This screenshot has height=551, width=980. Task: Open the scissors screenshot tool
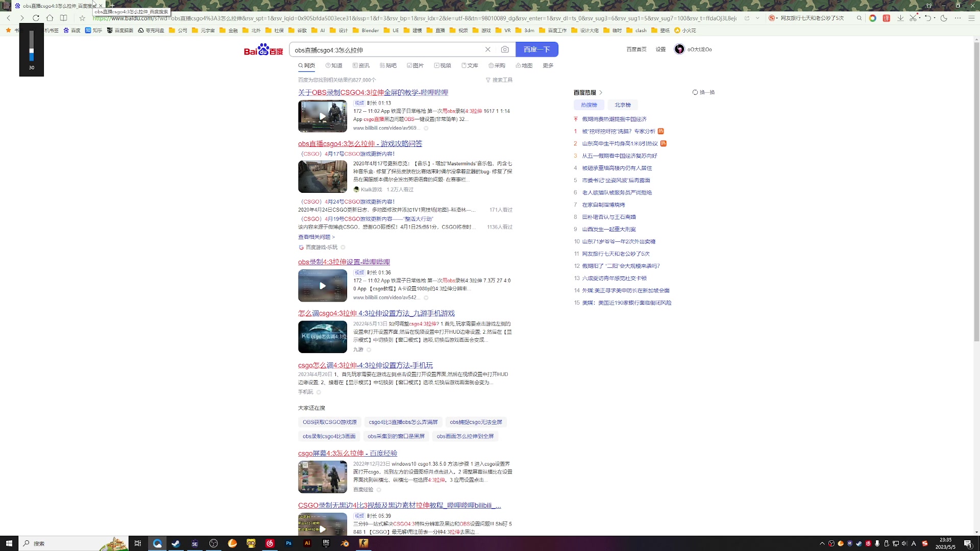[913, 18]
